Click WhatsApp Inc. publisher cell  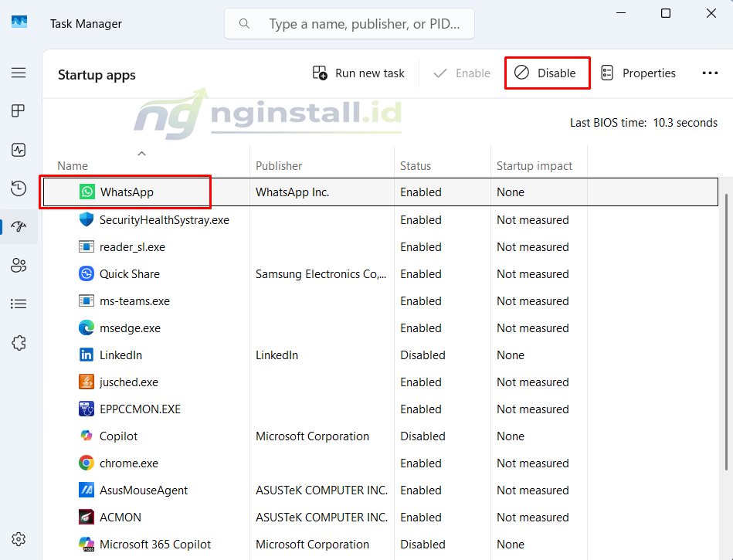(x=292, y=192)
